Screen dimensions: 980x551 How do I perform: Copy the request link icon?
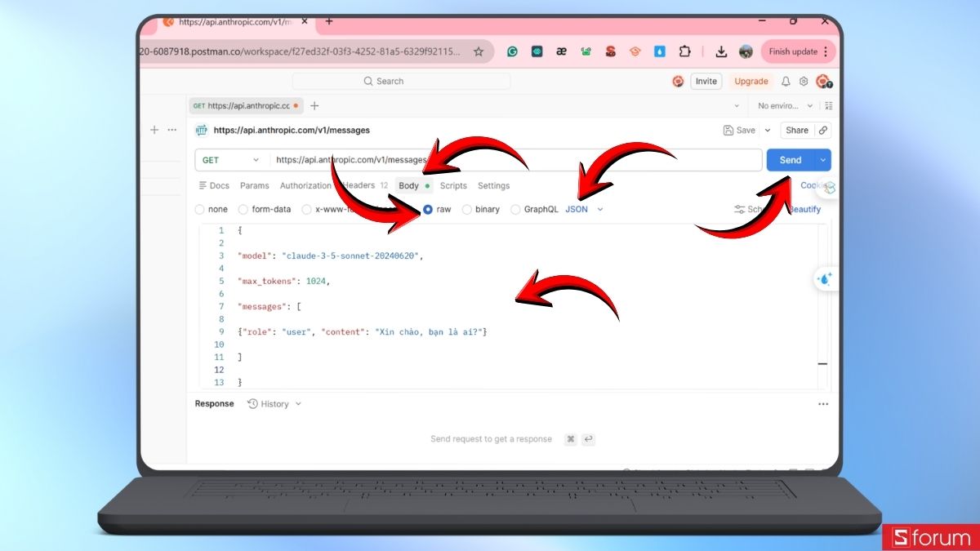(823, 131)
